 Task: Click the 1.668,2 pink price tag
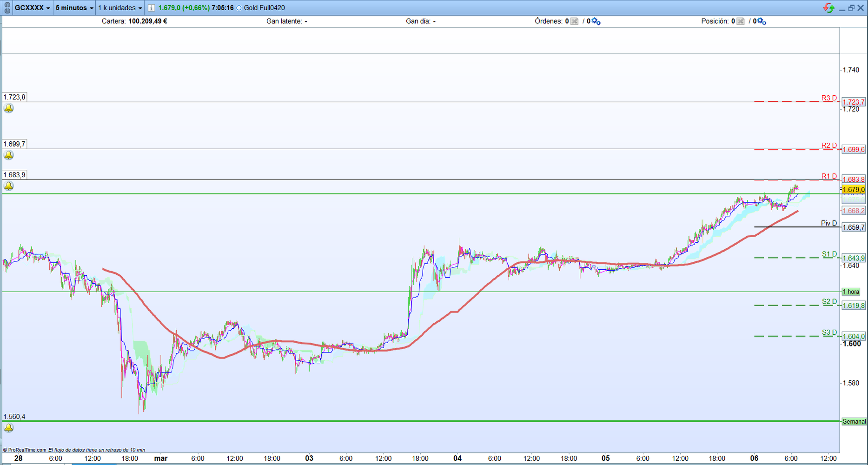point(854,211)
